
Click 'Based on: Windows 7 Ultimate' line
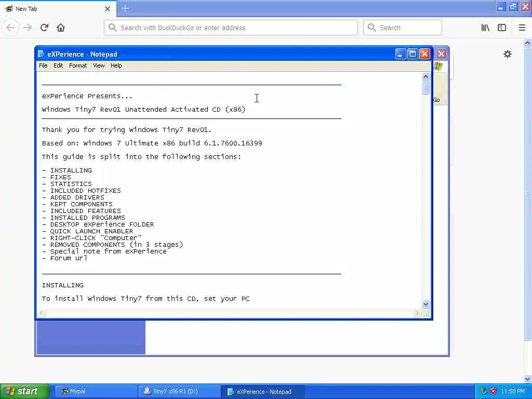152,143
